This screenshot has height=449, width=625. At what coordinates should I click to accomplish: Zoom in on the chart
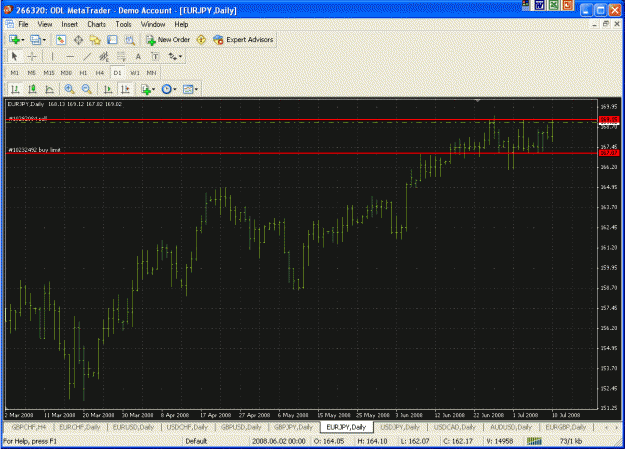tap(69, 89)
